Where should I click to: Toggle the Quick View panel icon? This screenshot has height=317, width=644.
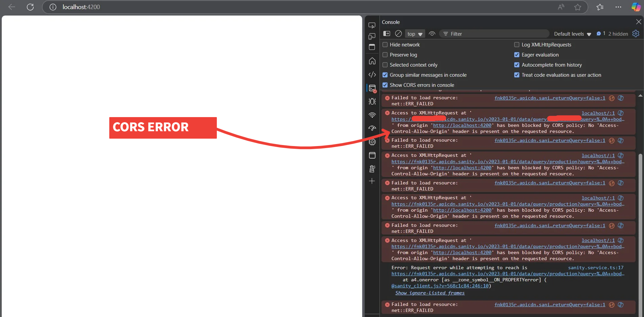click(372, 47)
